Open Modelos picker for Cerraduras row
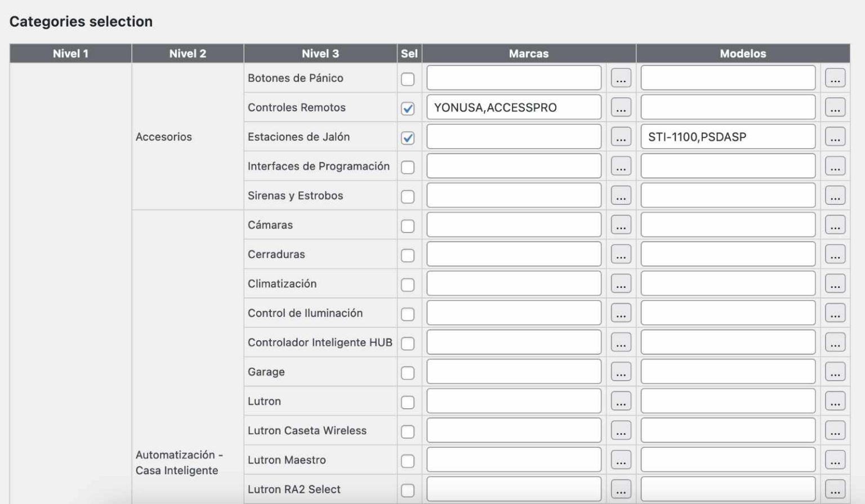This screenshot has width=865, height=504. pyautogui.click(x=835, y=254)
